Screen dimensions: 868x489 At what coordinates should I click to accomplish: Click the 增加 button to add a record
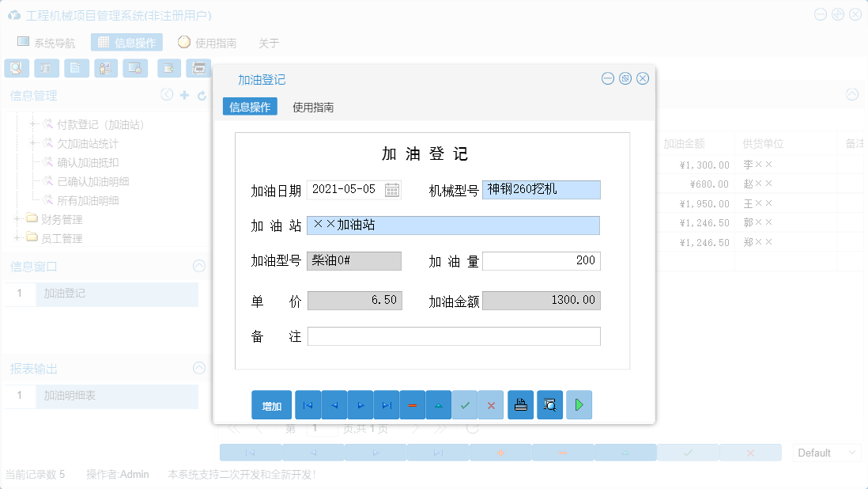pyautogui.click(x=271, y=404)
